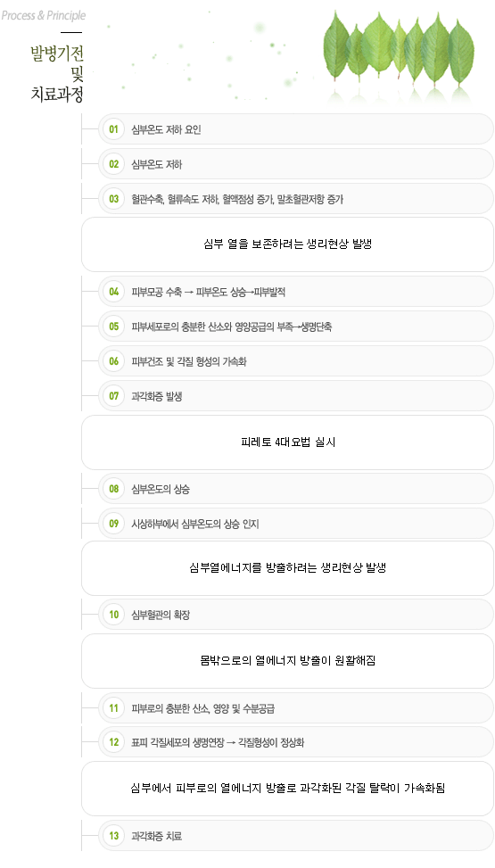This screenshot has height=868, width=495.
Task: Click the green leaves banner image
Action: [x=399, y=55]
